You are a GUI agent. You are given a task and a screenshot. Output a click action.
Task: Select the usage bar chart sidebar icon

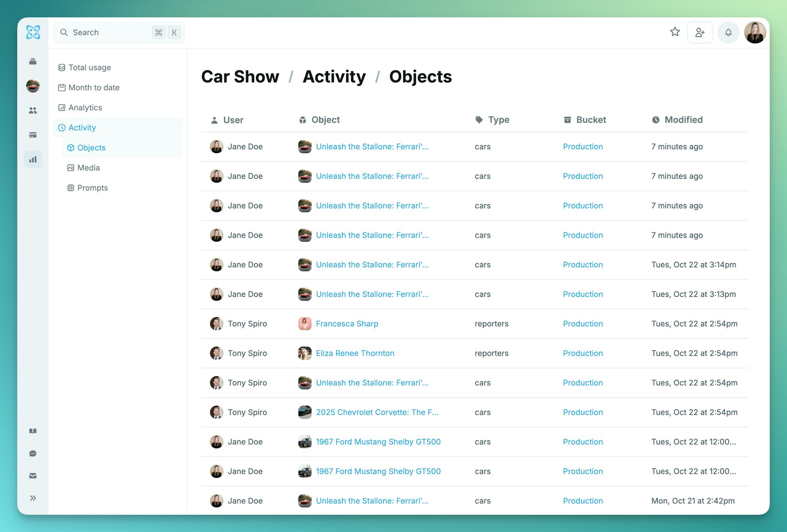tap(33, 159)
